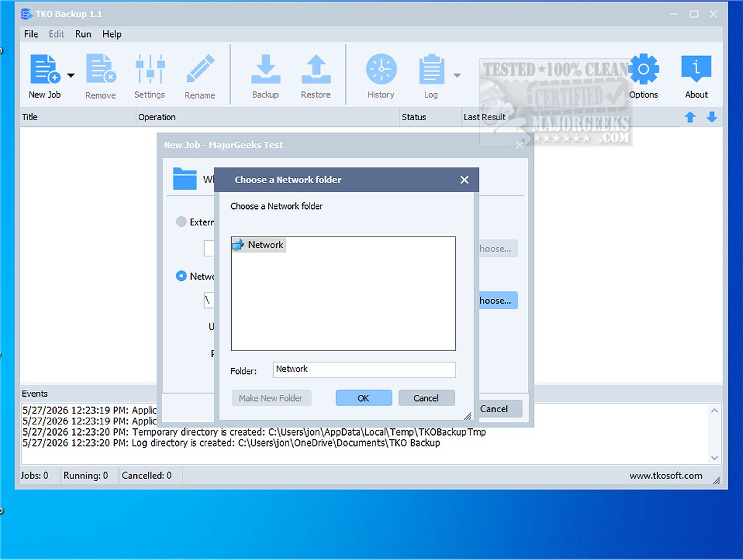The height and width of the screenshot is (560, 743).
Task: Move job down with blue arrow
Action: (x=712, y=117)
